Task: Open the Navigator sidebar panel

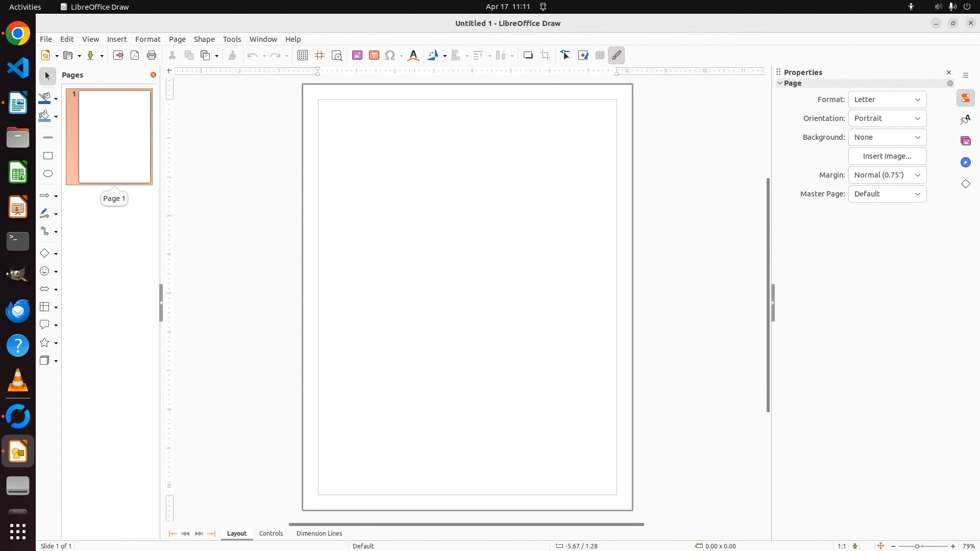Action: point(966,163)
